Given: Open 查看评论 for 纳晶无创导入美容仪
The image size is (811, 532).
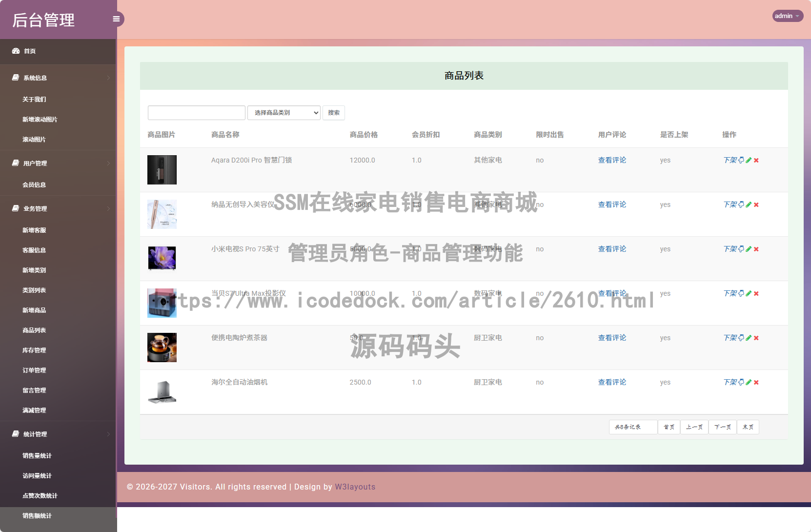Looking at the screenshot, I should tap(612, 205).
